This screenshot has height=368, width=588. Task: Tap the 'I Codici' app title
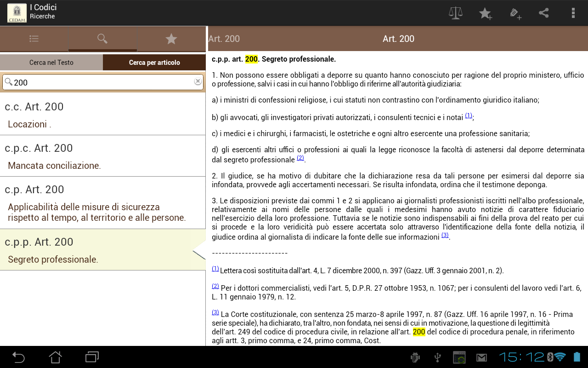[43, 7]
